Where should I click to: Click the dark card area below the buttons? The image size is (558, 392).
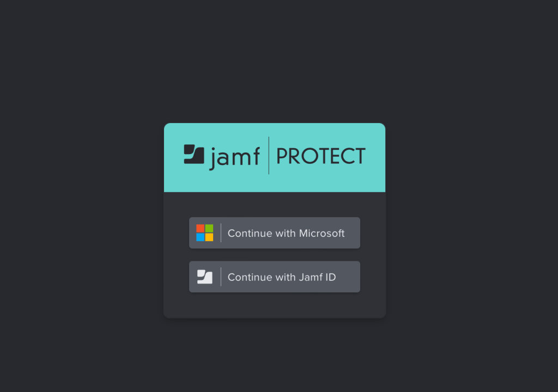(275, 305)
